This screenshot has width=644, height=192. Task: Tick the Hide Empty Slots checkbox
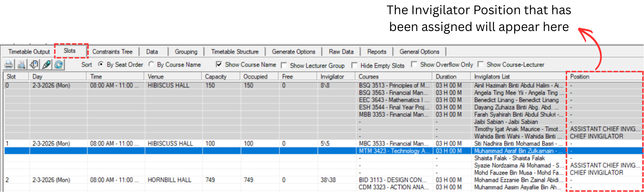pos(354,65)
